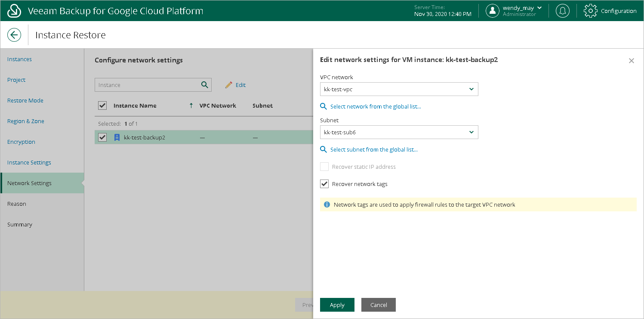The image size is (644, 319).
Task: Click the 'Edit network settings for VM instance' heading
Action: coord(409,60)
